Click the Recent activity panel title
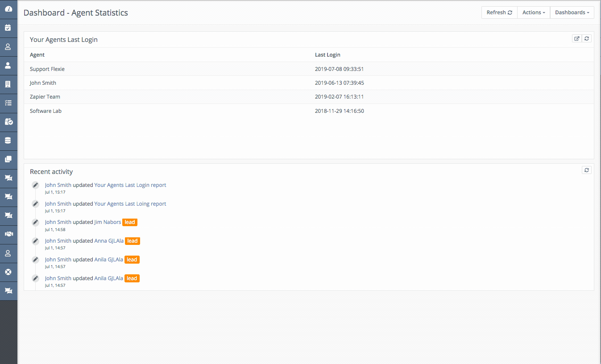The height and width of the screenshot is (364, 601). [51, 172]
